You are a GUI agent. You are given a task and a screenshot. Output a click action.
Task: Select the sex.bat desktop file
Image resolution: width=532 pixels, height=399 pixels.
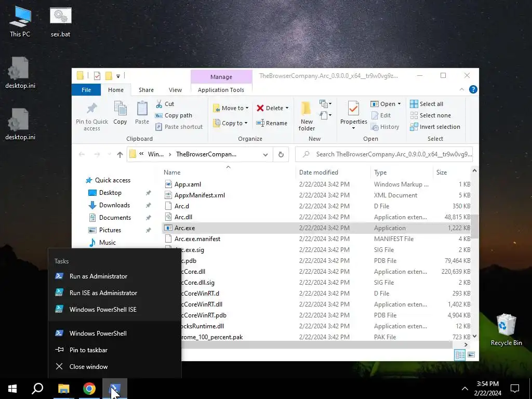coord(60,22)
